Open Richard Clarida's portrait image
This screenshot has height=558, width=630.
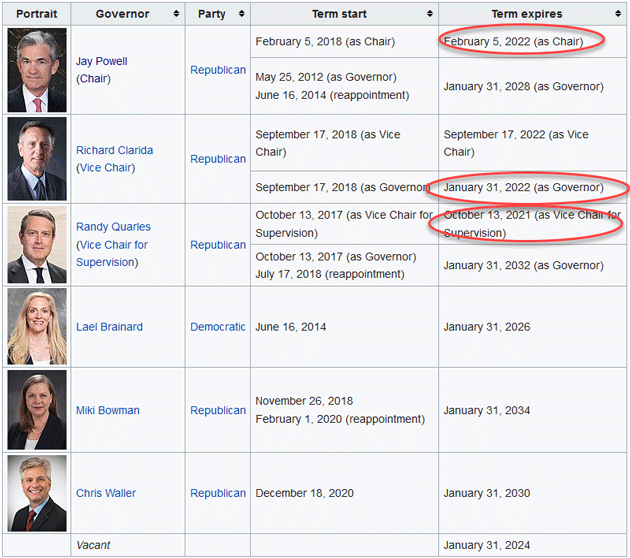tap(37, 159)
